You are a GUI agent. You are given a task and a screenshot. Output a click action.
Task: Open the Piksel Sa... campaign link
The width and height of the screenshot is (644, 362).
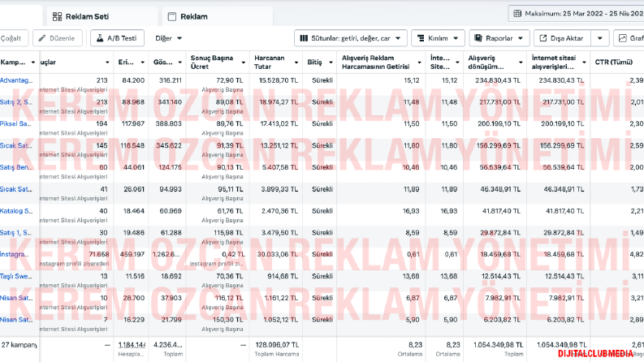15,124
